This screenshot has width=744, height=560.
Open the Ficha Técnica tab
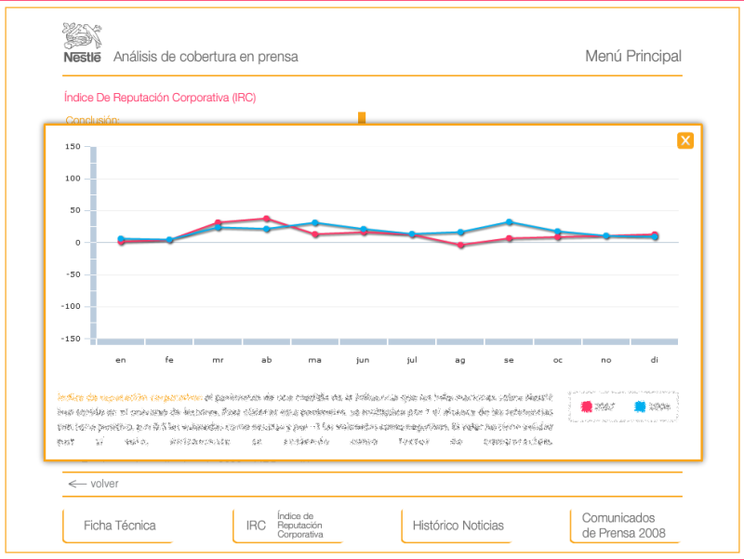(119, 526)
